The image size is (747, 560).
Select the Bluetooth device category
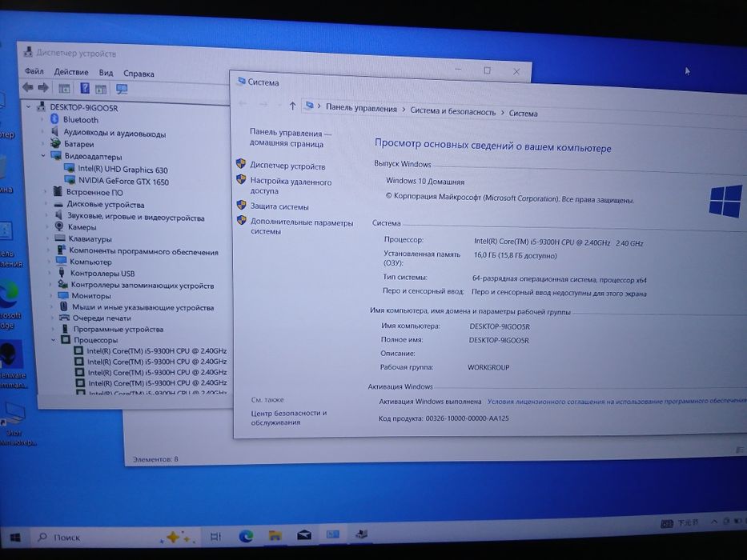click(x=81, y=119)
